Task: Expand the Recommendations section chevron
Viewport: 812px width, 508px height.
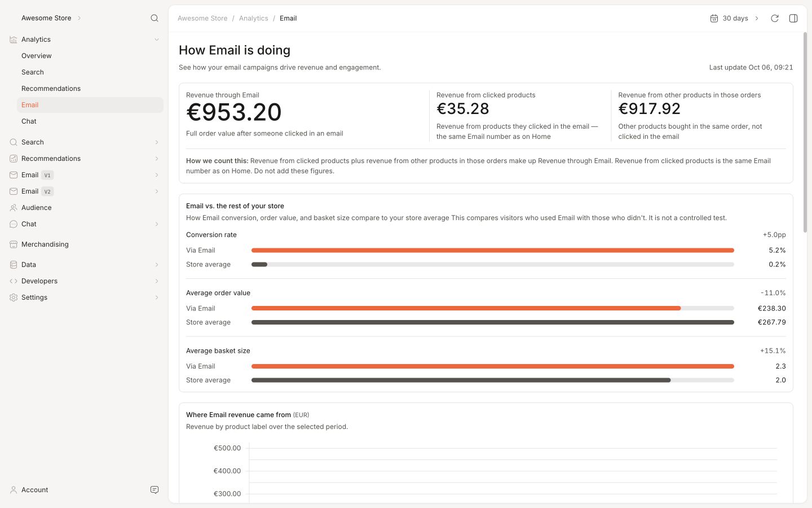Action: coord(157,159)
